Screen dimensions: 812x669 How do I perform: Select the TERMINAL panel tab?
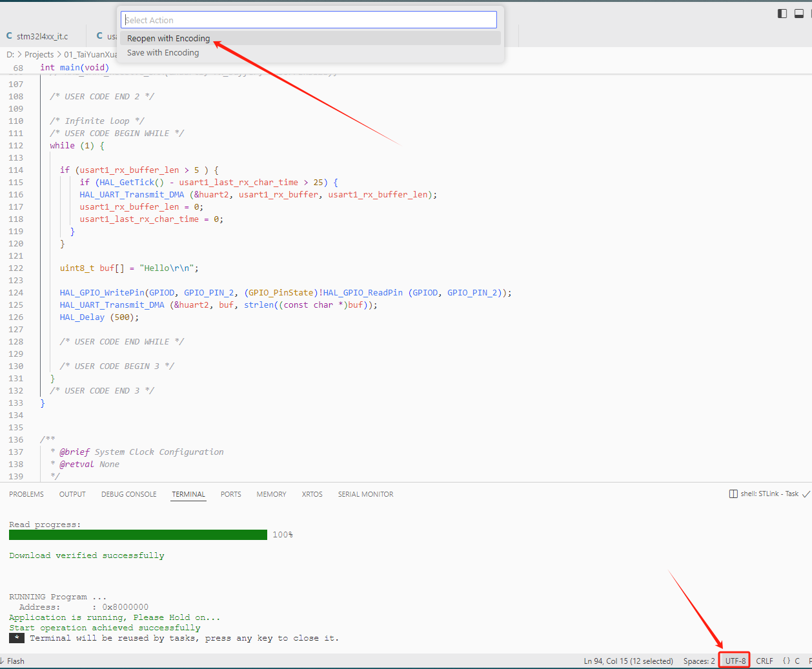point(188,494)
